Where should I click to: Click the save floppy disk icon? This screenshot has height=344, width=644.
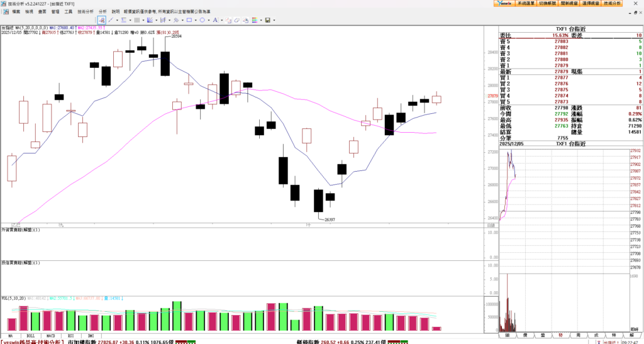pyautogui.click(x=267, y=20)
